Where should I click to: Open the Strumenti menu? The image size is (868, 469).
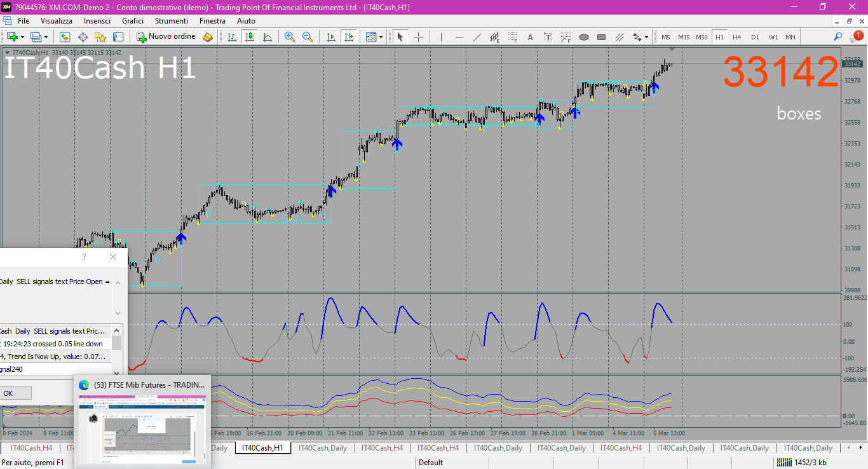[172, 21]
